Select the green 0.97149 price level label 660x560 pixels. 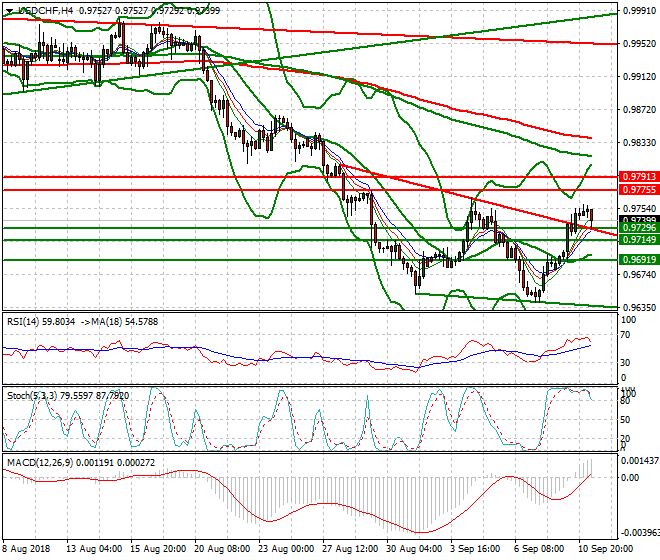tap(639, 240)
